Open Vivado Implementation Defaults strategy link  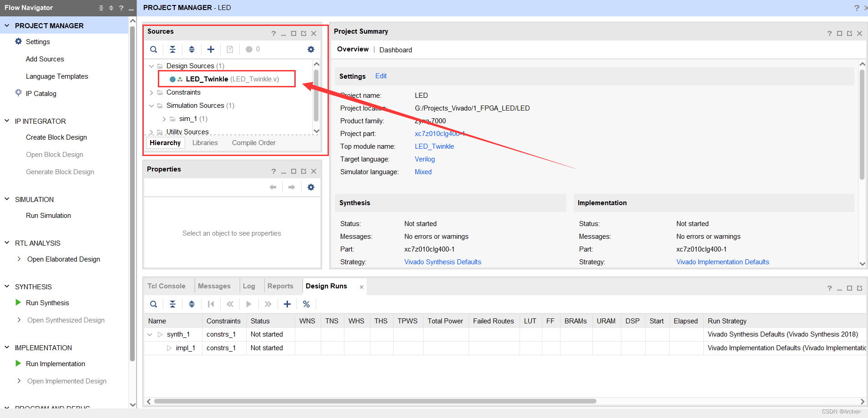coord(723,262)
